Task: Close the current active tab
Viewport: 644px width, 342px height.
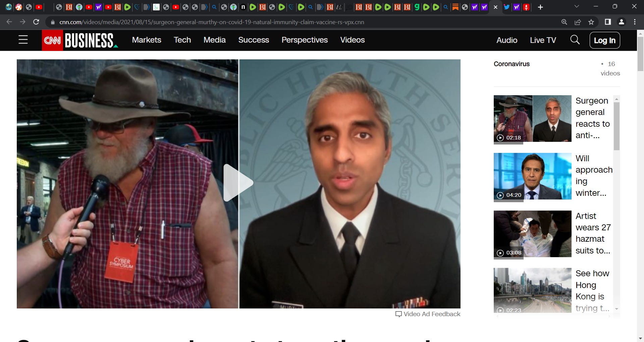Action: (495, 7)
